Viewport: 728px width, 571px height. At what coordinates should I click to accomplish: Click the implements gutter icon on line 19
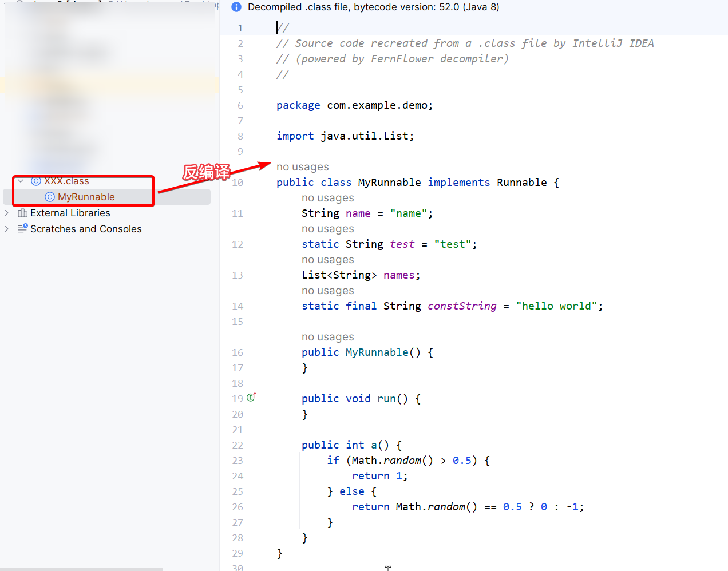coord(251,398)
